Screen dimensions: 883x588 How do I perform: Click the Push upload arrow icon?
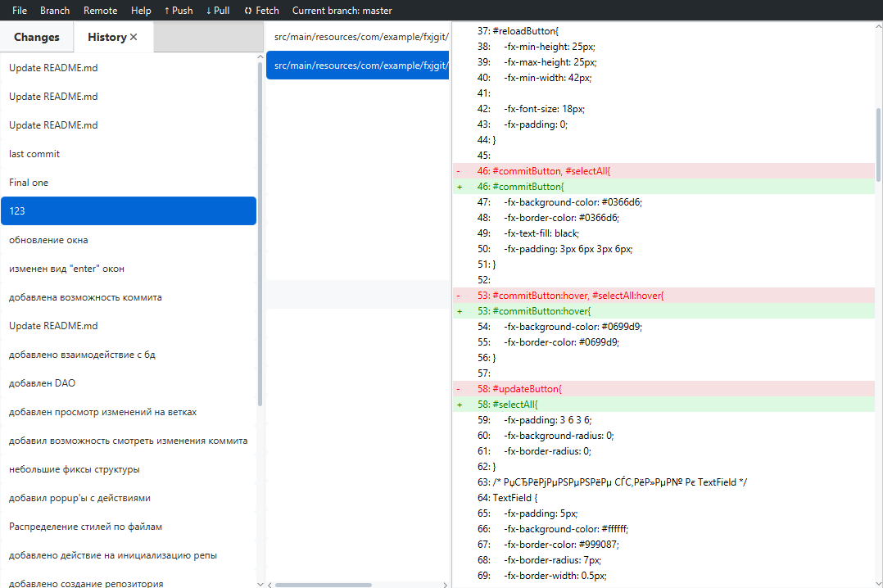click(167, 11)
